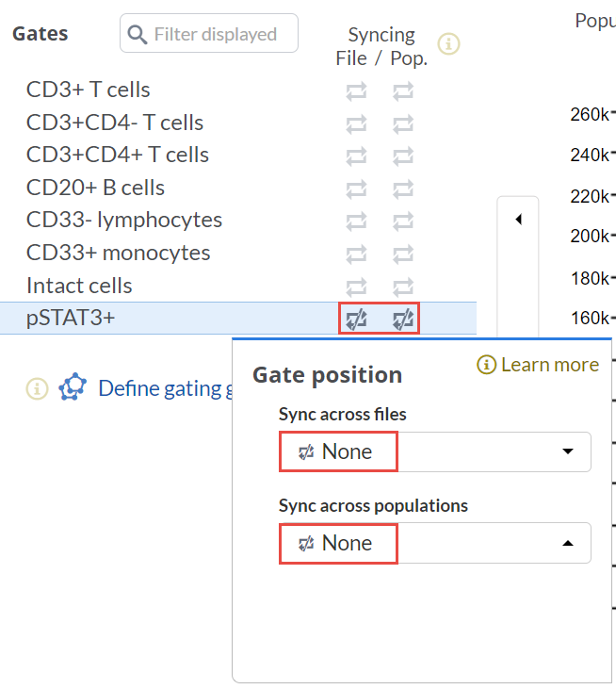
Task: Select the CD3+ T cells gate
Action: pos(89,90)
